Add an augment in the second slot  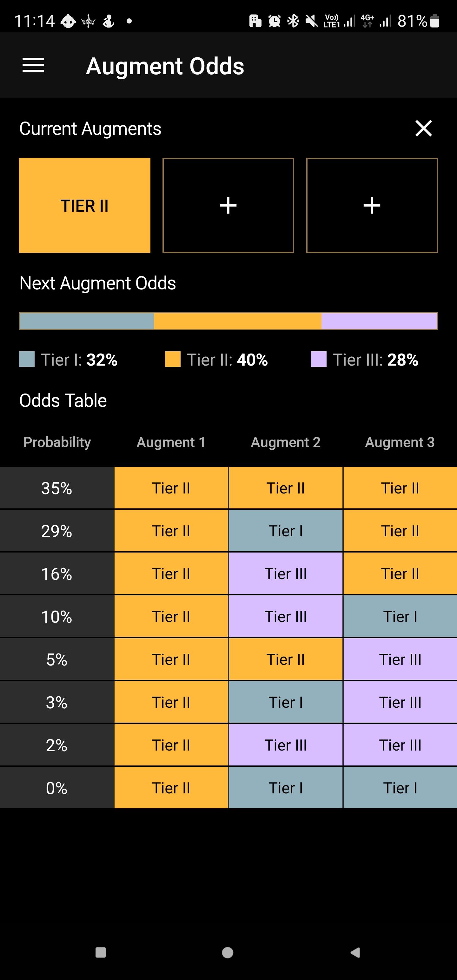coord(228,205)
